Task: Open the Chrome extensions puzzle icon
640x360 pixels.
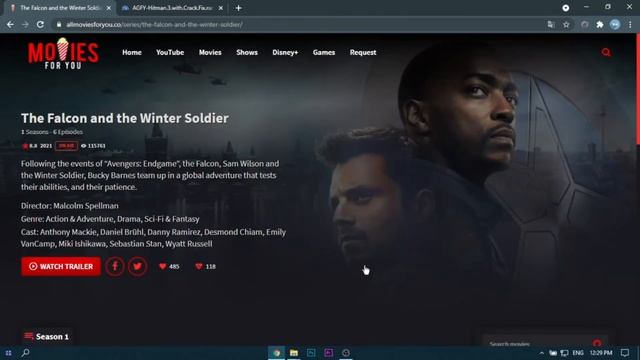Action: click(x=600, y=24)
